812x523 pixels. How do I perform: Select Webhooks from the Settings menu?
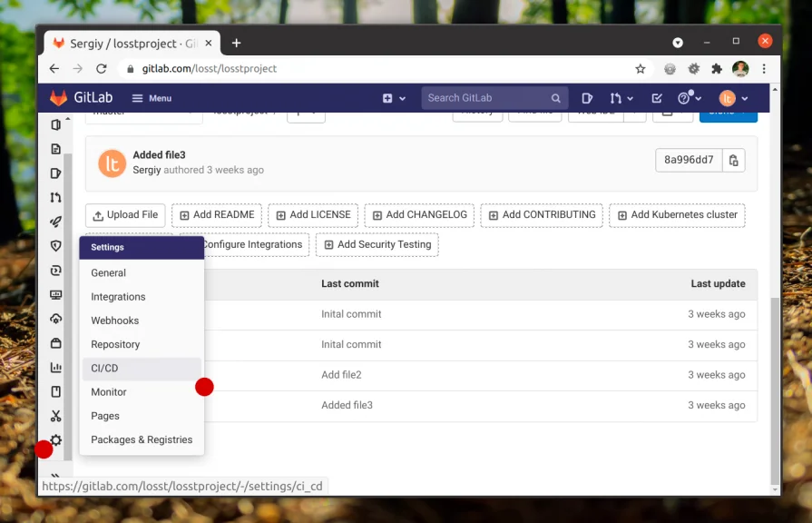(115, 320)
